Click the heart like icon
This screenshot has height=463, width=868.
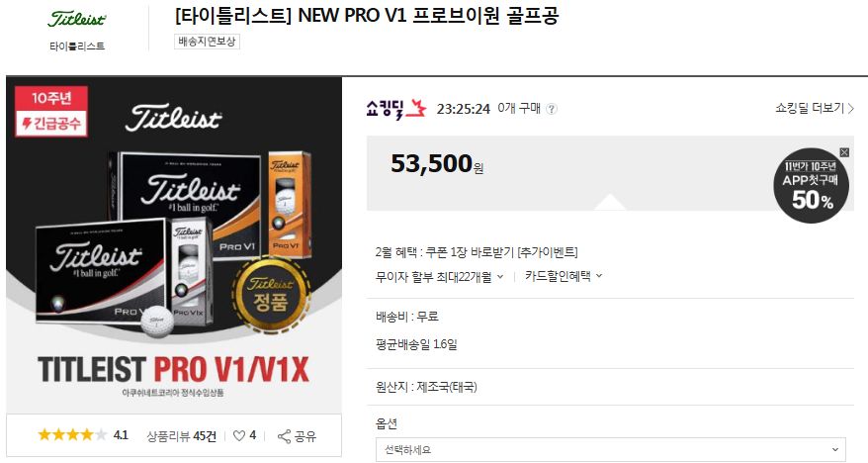tap(239, 436)
